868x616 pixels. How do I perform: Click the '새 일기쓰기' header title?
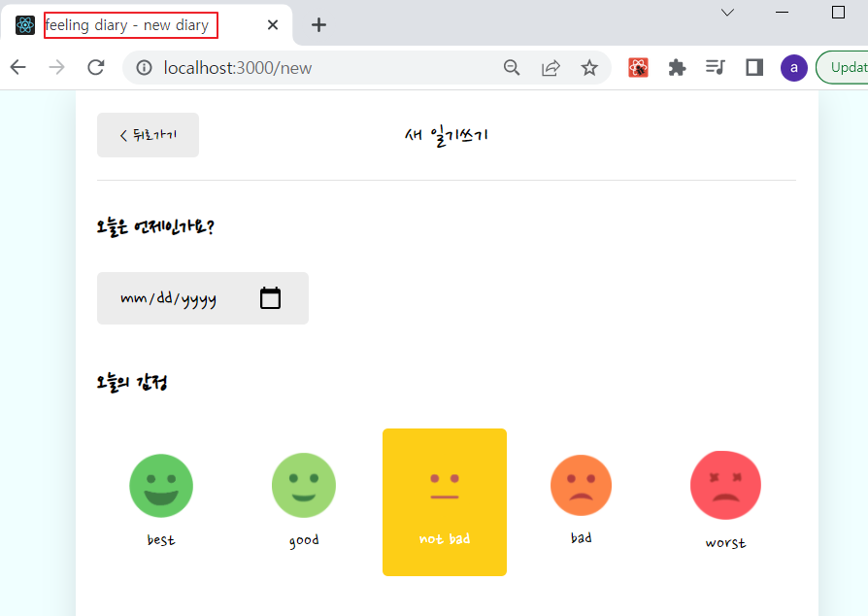point(447,136)
